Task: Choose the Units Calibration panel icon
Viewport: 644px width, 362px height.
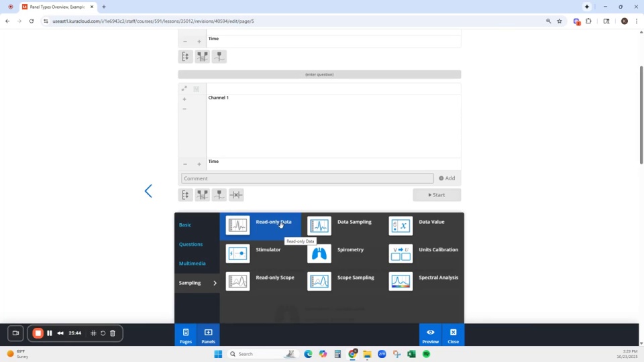Action: 400,253
